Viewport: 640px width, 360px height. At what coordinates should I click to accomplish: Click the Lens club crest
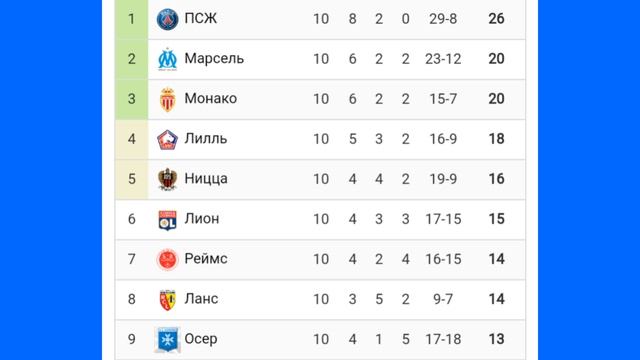pos(167,300)
